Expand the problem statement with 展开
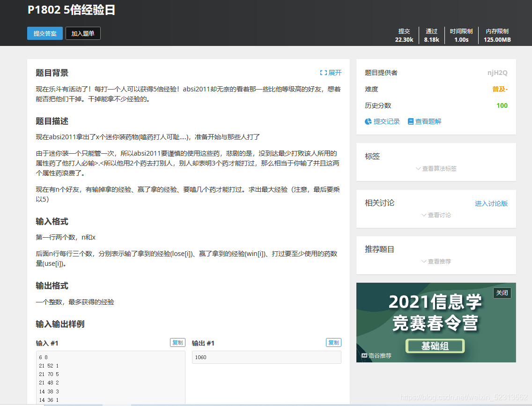Viewport: 532px width, 406px height. click(331, 73)
